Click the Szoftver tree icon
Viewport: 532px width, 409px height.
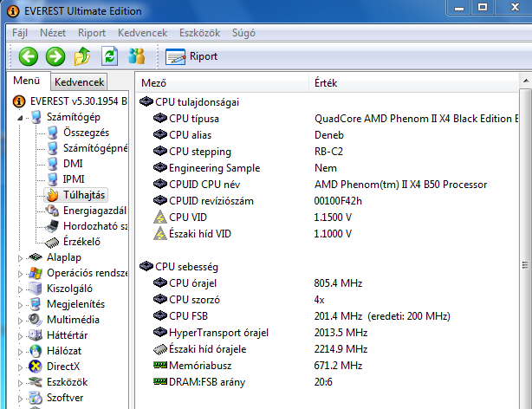pyautogui.click(x=36, y=398)
